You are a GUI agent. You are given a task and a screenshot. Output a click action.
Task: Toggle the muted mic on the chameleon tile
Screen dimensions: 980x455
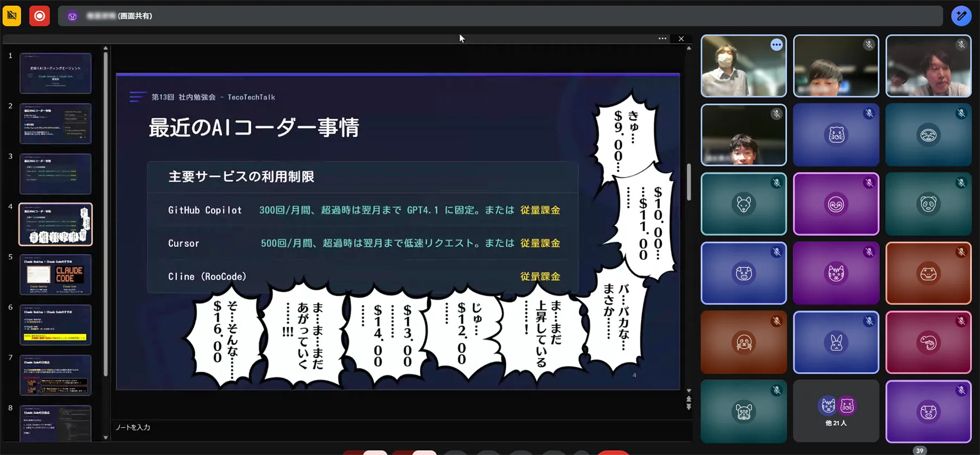[x=962, y=321]
